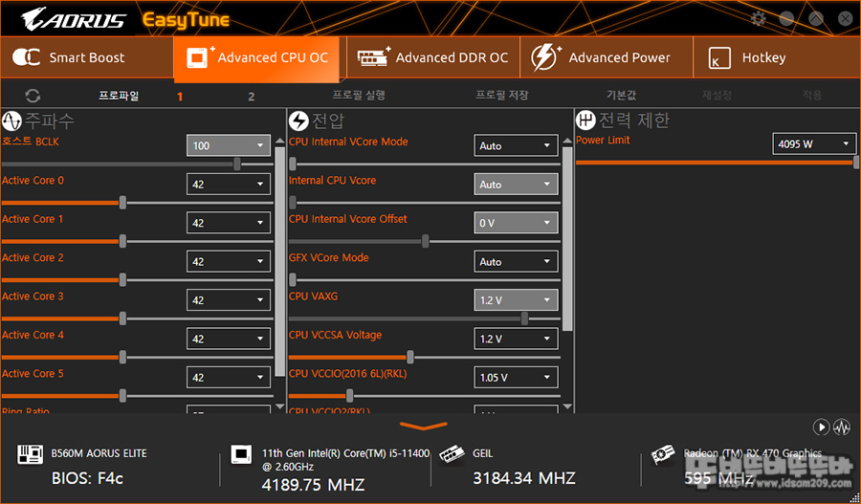This screenshot has height=504, width=861.
Task: Click the motherboard icon beside B560M AORUS ELITE
Action: click(x=31, y=454)
